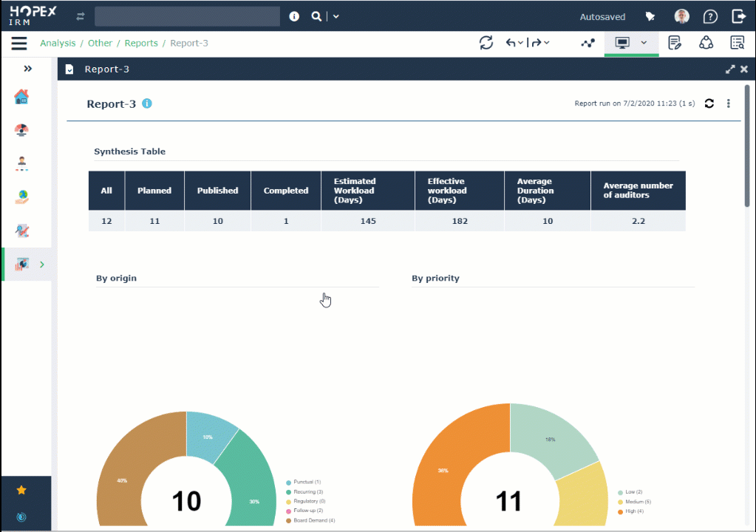
Task: Go to Other breadcrumb
Action: pos(100,43)
